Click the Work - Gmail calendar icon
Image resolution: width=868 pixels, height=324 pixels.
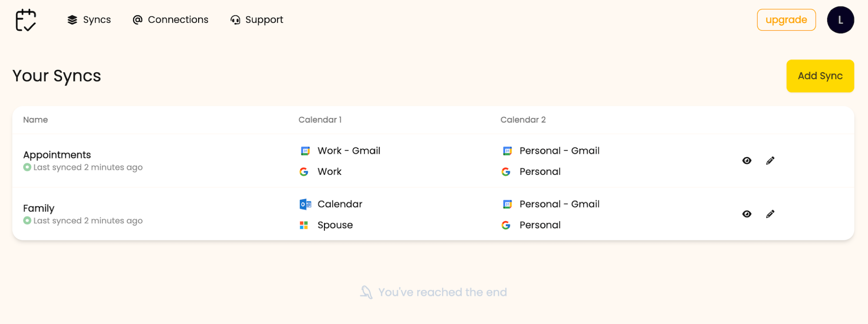tap(305, 151)
